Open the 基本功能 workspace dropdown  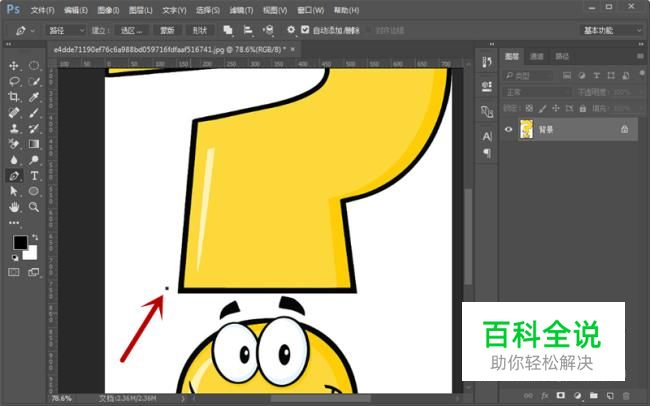tap(611, 30)
